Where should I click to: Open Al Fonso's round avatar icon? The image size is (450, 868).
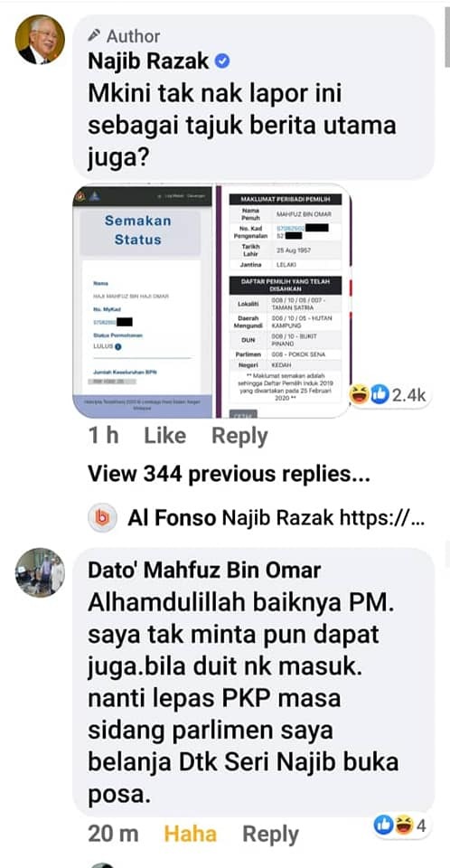click(x=102, y=518)
